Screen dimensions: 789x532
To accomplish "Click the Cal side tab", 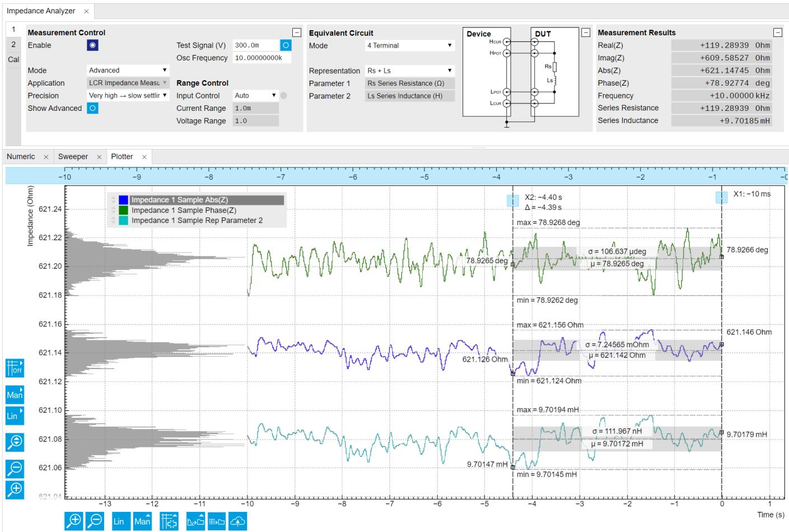I will (13, 59).
